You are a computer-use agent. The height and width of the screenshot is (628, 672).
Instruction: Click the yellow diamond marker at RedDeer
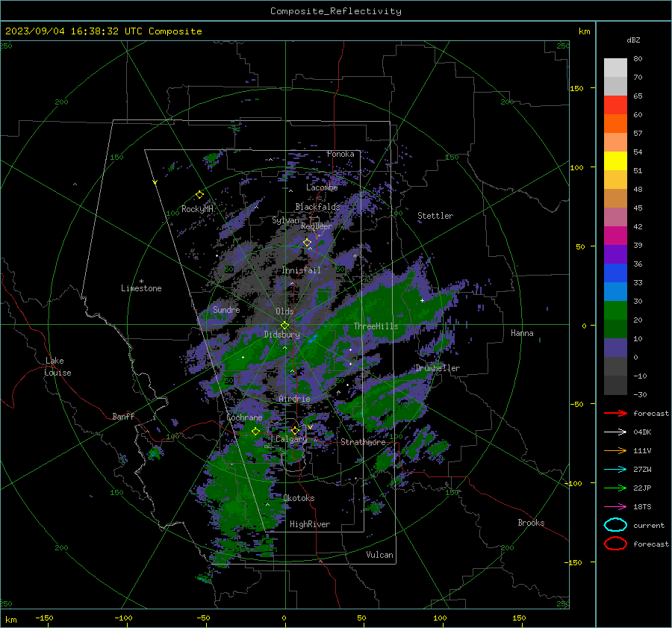(308, 243)
